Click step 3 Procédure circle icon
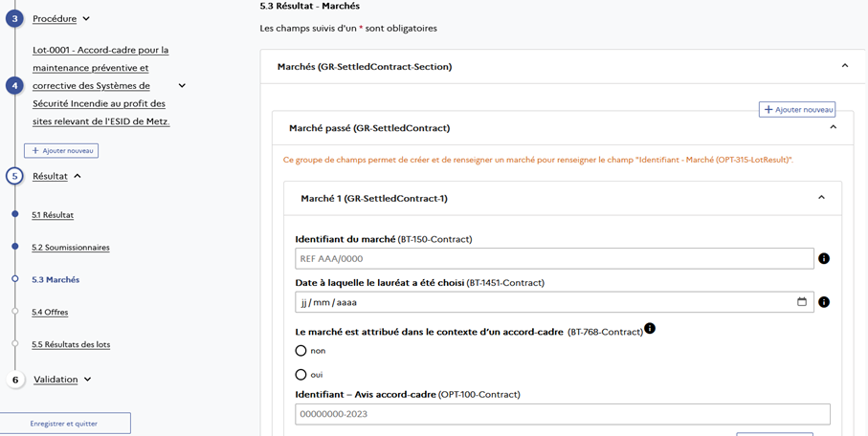Image resolution: width=868 pixels, height=436 pixels. tap(15, 19)
